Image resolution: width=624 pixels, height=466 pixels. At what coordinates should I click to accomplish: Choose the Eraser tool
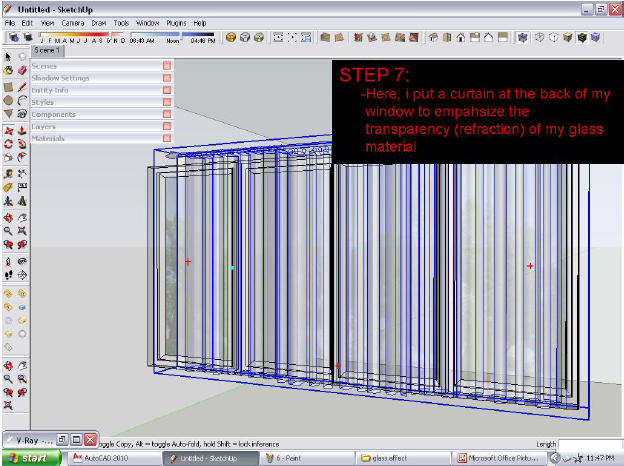coord(21,71)
